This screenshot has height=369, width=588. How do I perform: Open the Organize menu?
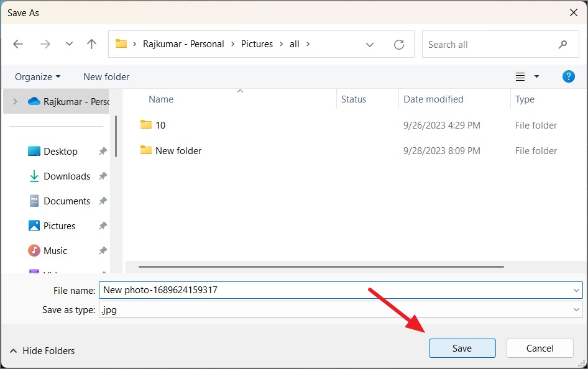37,77
